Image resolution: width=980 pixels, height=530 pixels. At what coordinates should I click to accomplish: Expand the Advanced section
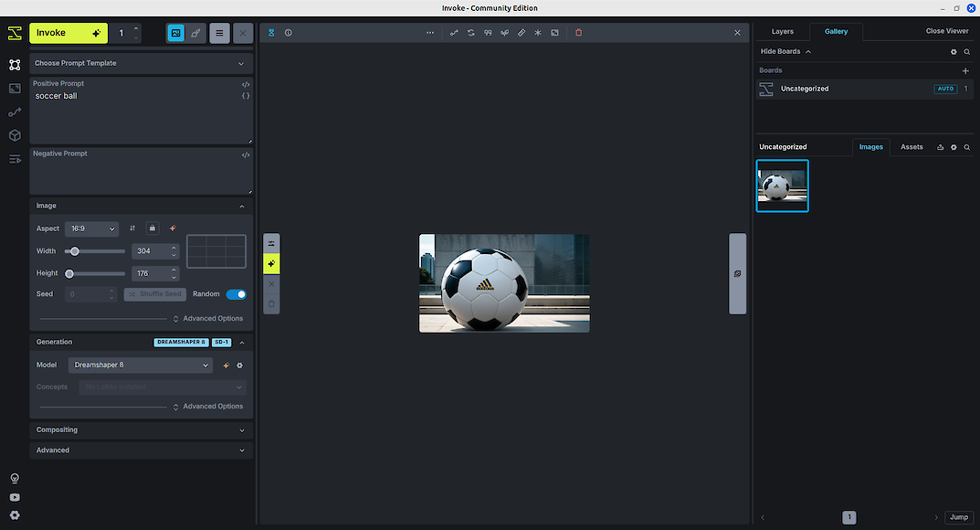[142, 450]
